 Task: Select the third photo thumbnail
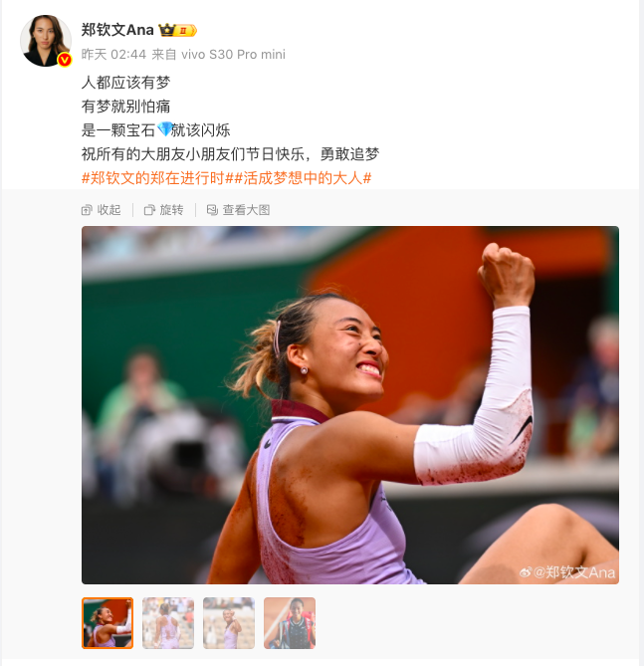tap(229, 623)
